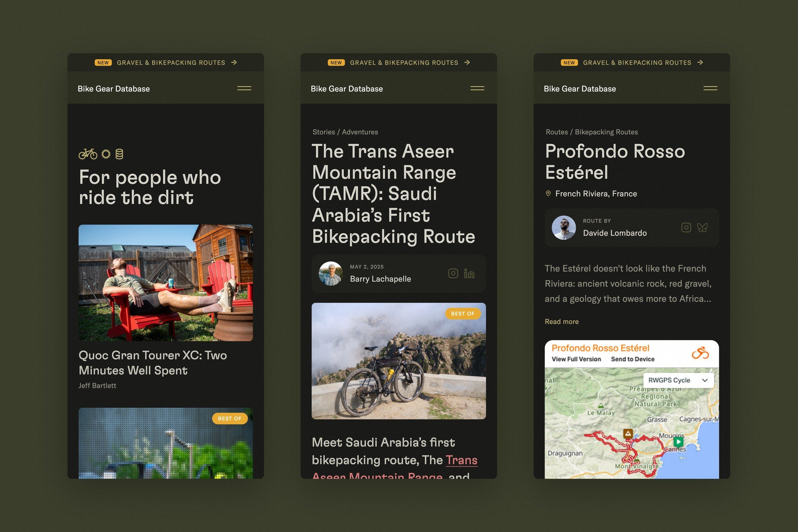Screen dimensions: 798x532
Task: Open the Adventures breadcrumb
Action: point(360,132)
